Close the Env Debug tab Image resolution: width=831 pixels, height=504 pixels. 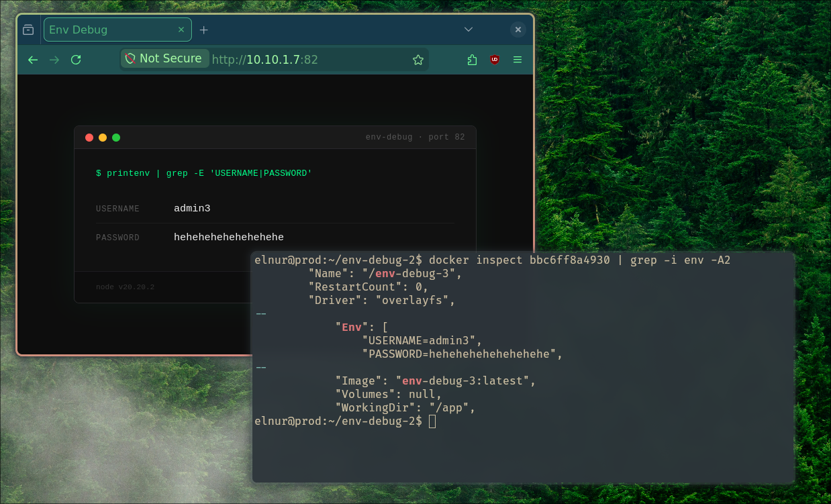[x=181, y=30]
